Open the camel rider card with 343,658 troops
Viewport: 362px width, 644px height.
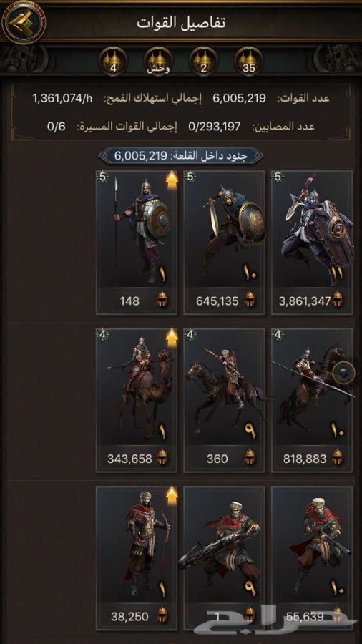tap(137, 401)
